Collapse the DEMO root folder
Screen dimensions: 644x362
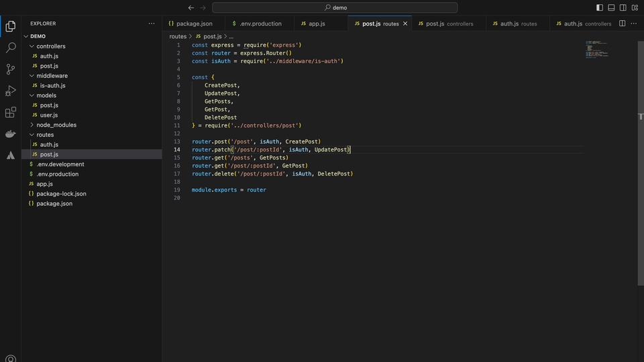coord(38,36)
